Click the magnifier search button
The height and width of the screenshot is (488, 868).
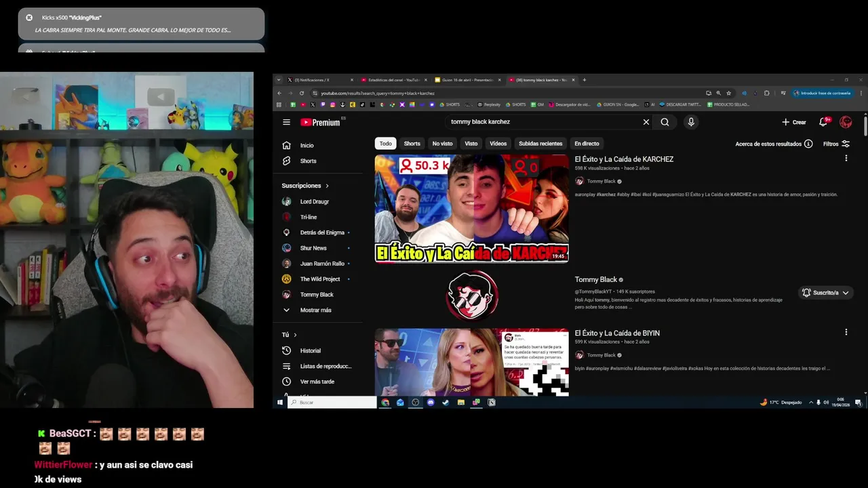click(x=665, y=122)
